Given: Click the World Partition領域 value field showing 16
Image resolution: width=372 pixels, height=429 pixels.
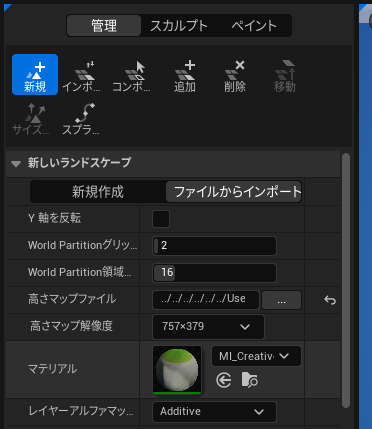Looking at the screenshot, I should click(214, 273).
